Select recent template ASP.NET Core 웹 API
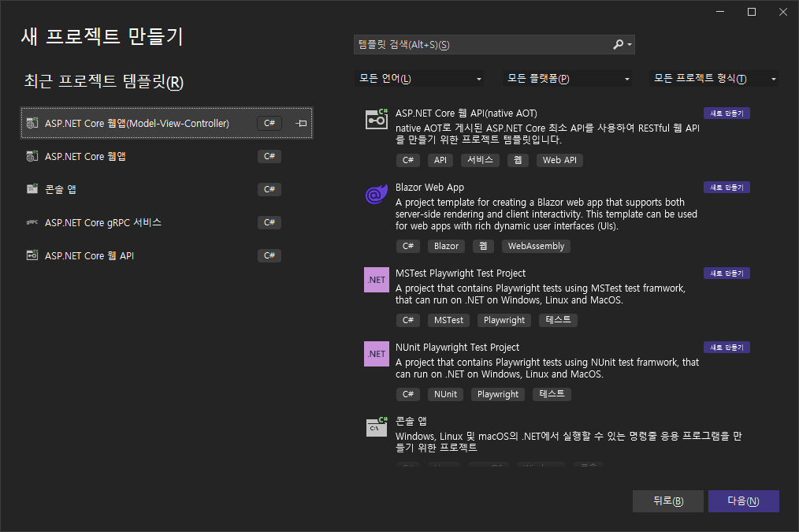Viewport: 799px width, 532px height. [166, 255]
